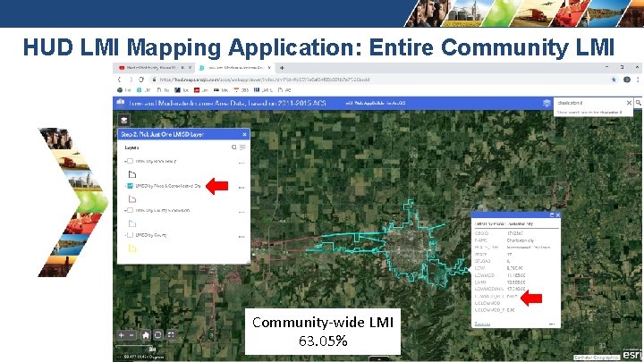The height and width of the screenshot is (362, 644).
Task: Close the Step 2 layer panel
Action: pos(244,134)
